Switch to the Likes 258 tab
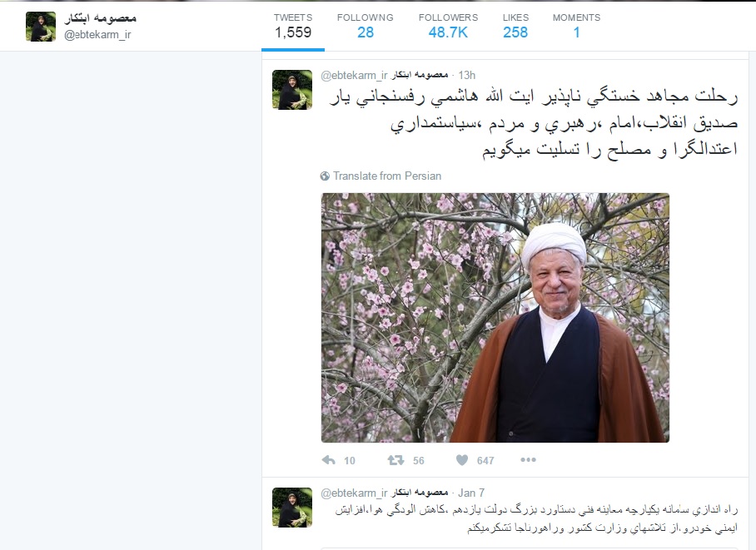Image resolution: width=756 pixels, height=550 pixels. (x=515, y=27)
